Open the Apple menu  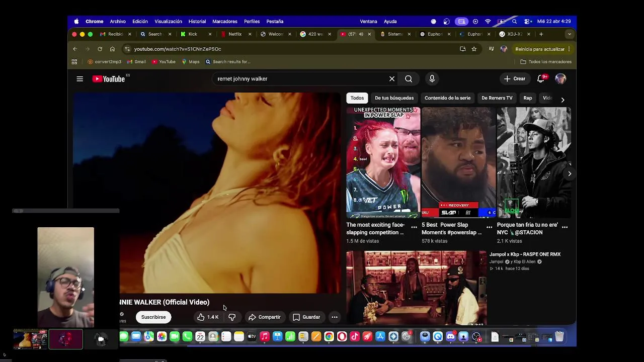pos(76,22)
